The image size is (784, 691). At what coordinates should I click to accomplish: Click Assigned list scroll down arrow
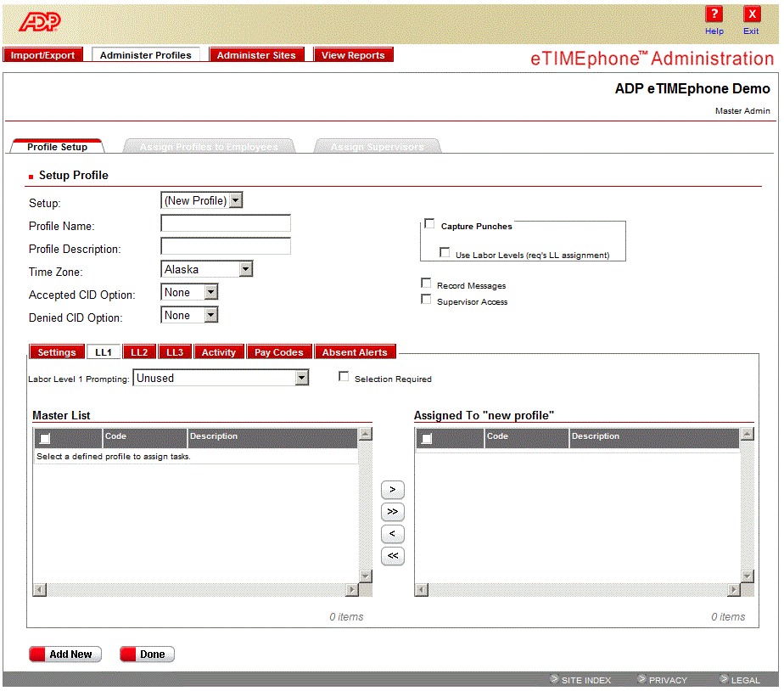748,576
